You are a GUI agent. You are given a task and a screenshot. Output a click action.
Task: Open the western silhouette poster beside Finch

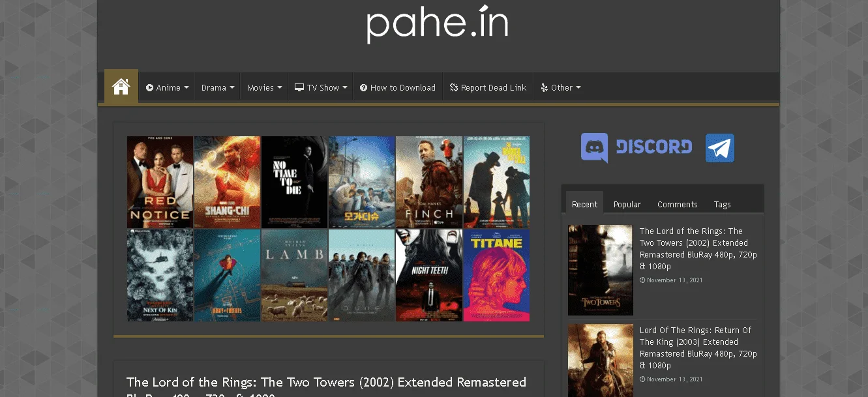coord(496,182)
